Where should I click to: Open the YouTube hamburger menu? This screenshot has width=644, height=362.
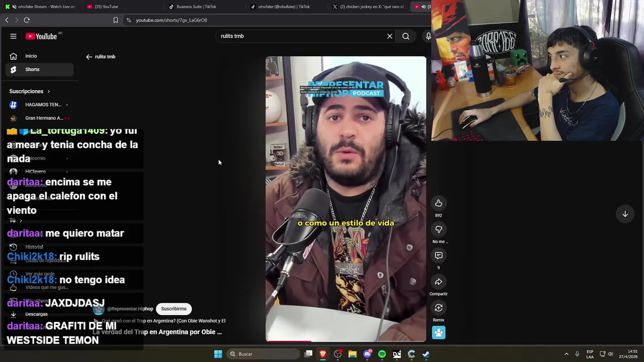(x=14, y=36)
